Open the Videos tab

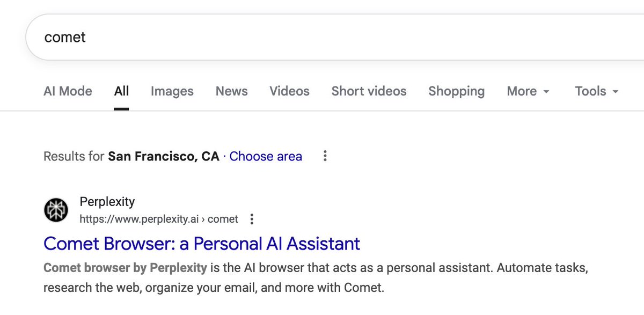(289, 91)
